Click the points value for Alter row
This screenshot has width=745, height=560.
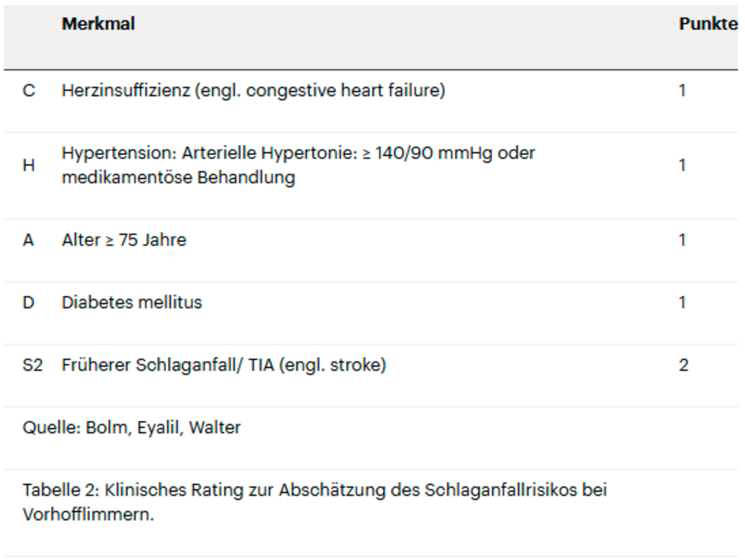[x=682, y=240]
